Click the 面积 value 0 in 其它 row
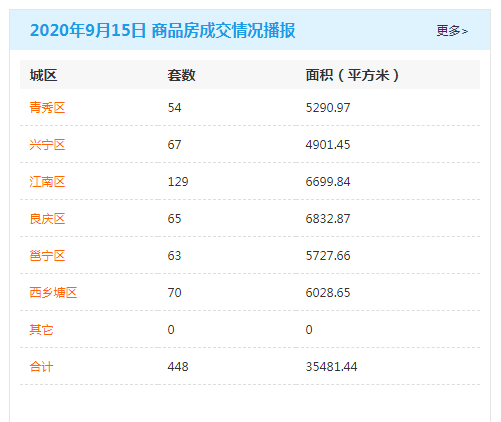Screen dimensions: 501x422 [309, 330]
